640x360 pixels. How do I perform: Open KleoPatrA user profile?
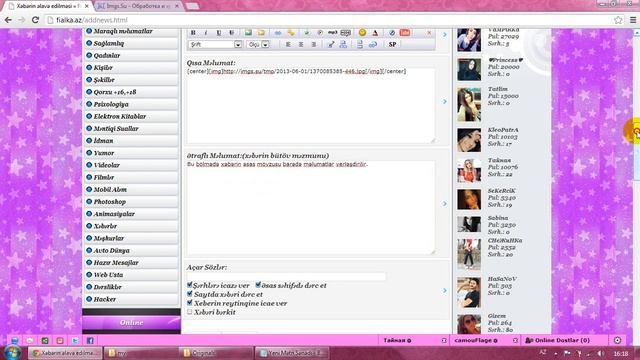[503, 130]
